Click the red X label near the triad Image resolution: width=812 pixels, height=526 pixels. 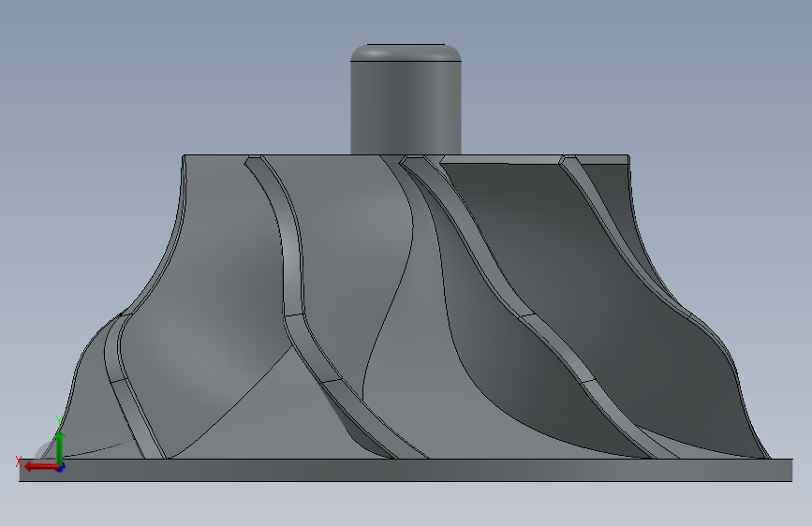[19, 461]
